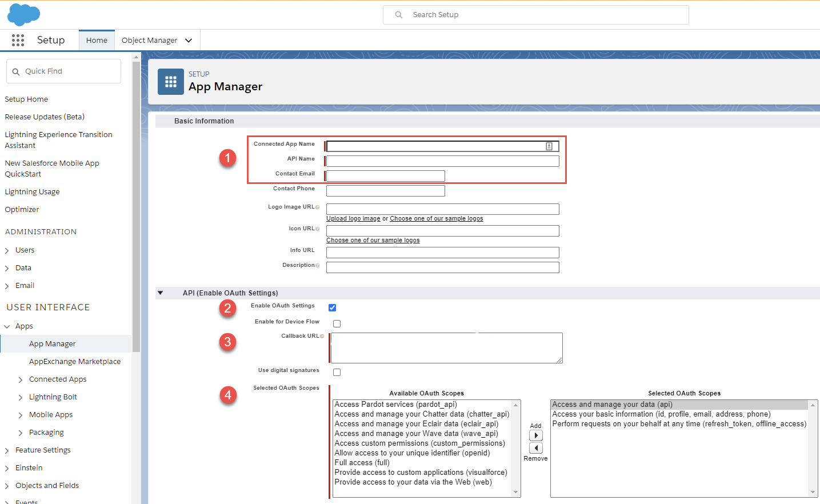820x504 pixels.
Task: Click the App Manager grid icon
Action: 171,82
